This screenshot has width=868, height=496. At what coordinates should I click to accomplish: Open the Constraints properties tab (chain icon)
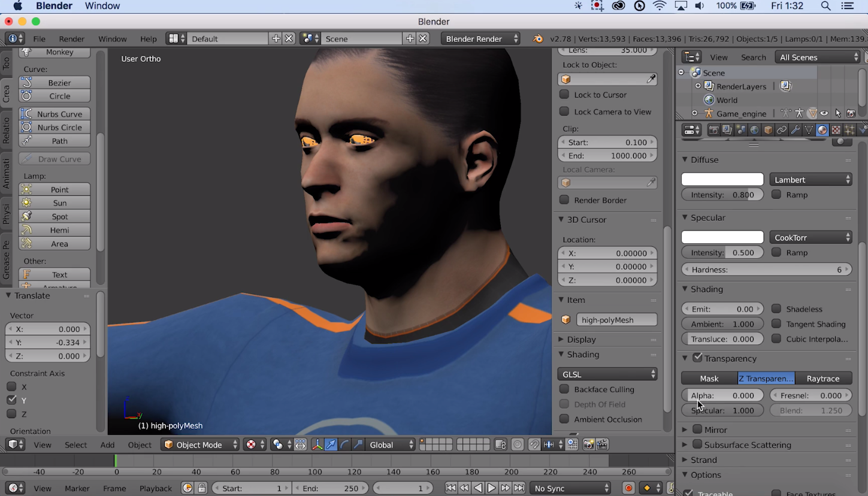tap(782, 130)
